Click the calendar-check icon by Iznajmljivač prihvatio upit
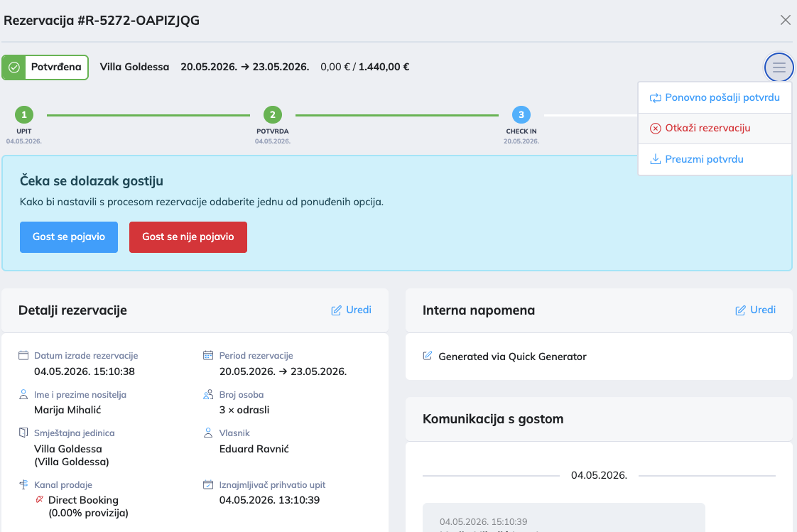The width and height of the screenshot is (797, 532). [x=208, y=484]
